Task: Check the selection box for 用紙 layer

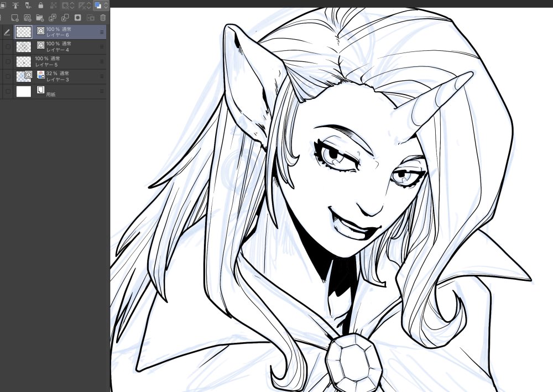Action: (x=8, y=91)
